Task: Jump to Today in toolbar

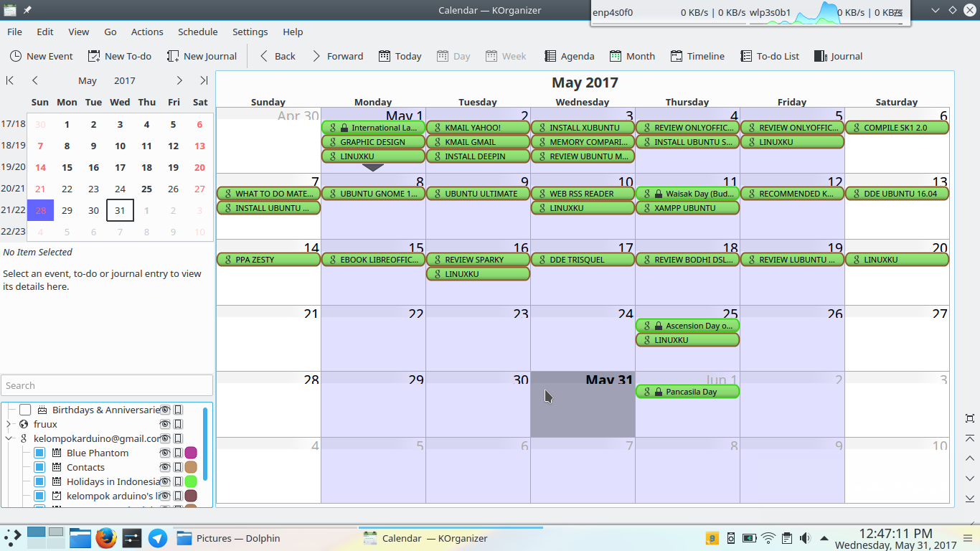Action: click(400, 56)
